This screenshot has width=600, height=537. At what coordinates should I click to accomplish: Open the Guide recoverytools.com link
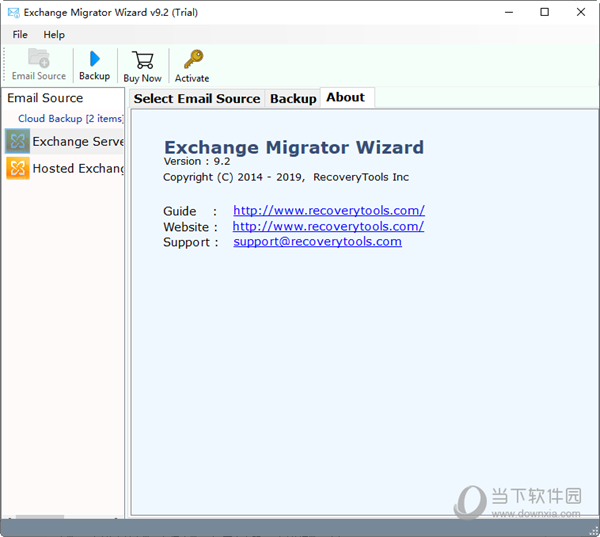(329, 210)
